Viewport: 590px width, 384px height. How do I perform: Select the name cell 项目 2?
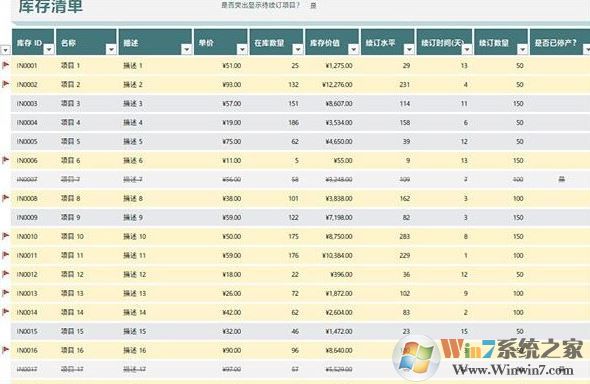pos(70,84)
